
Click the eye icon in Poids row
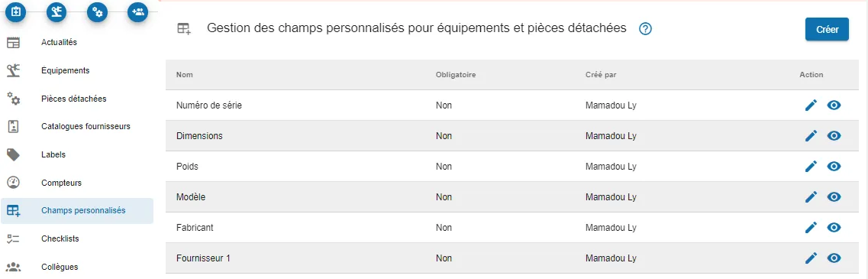click(834, 167)
